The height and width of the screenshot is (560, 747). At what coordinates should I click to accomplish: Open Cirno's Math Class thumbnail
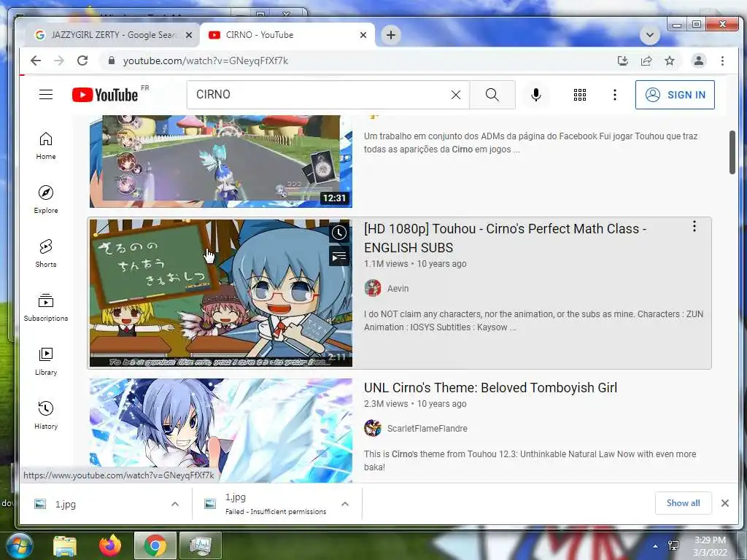point(220,293)
